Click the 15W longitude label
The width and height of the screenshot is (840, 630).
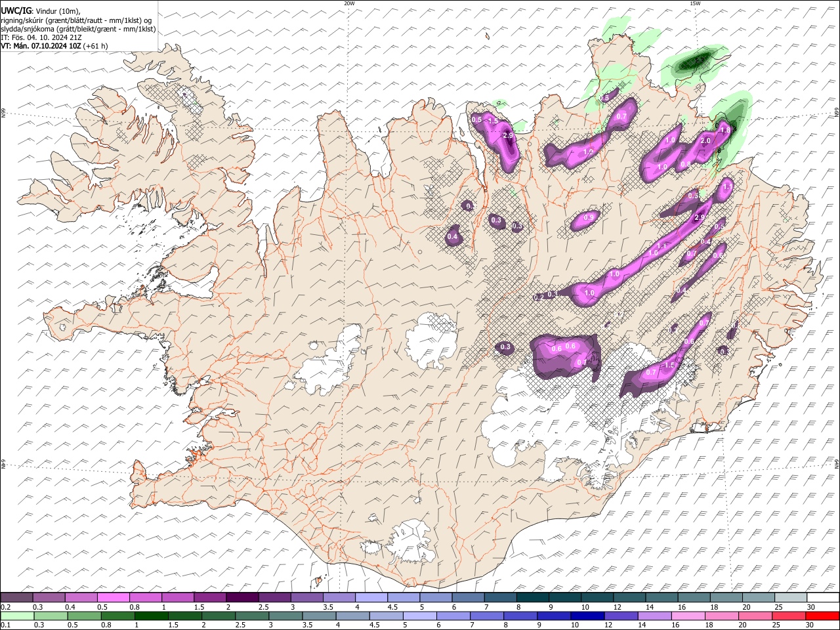coord(694,3)
